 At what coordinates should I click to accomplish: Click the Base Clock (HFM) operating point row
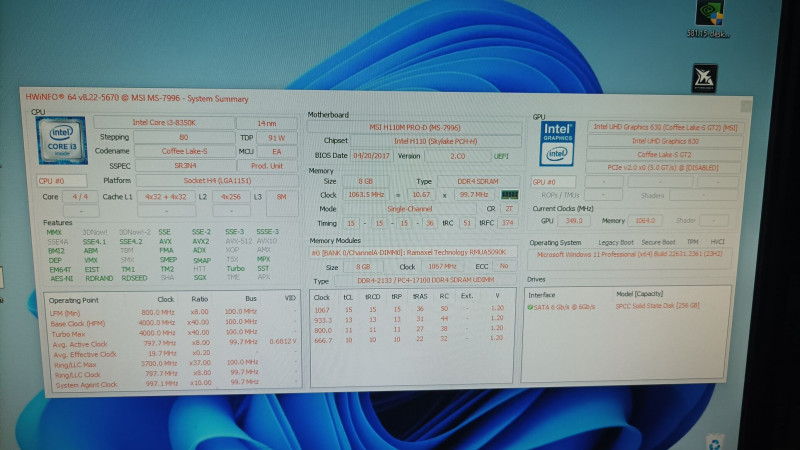172,322
